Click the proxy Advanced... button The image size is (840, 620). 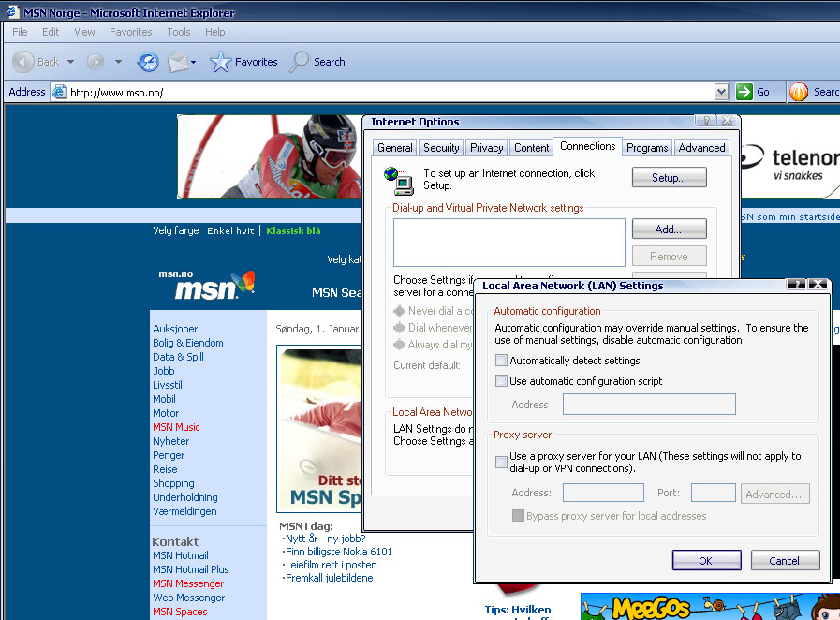pyautogui.click(x=774, y=495)
